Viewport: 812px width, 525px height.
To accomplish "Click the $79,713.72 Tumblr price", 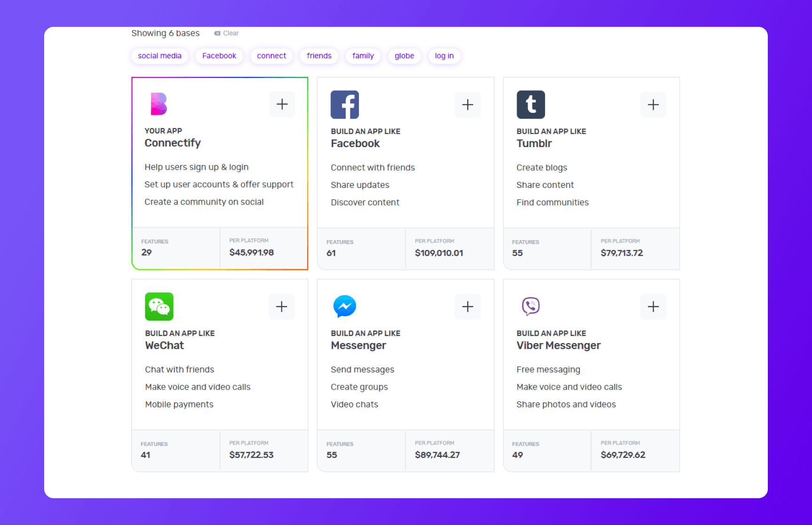I will coord(622,253).
